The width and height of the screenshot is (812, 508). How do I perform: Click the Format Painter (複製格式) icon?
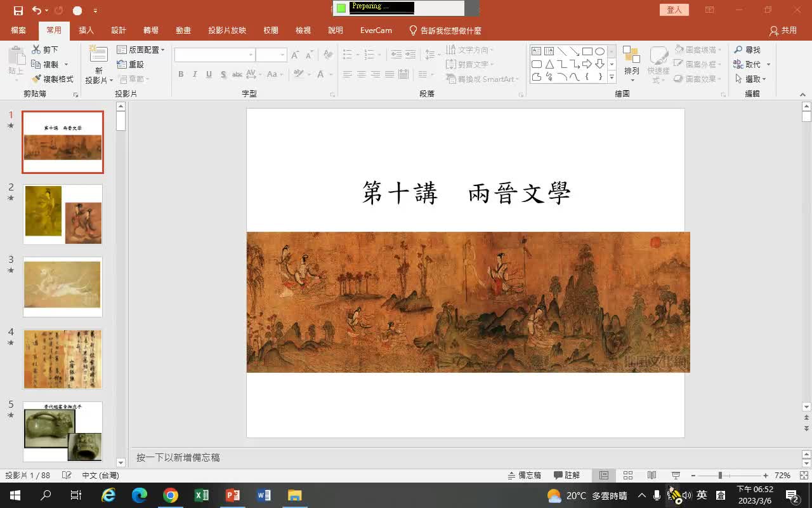(36, 79)
